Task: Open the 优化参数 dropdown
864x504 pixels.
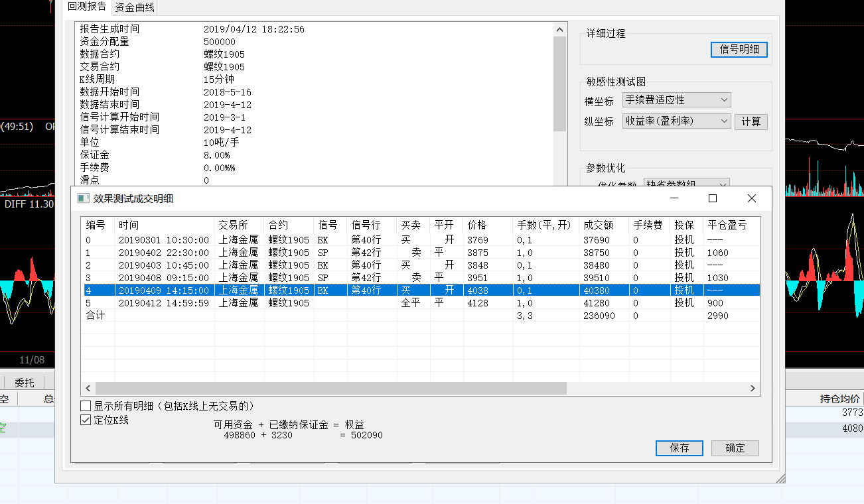Action: (687, 183)
